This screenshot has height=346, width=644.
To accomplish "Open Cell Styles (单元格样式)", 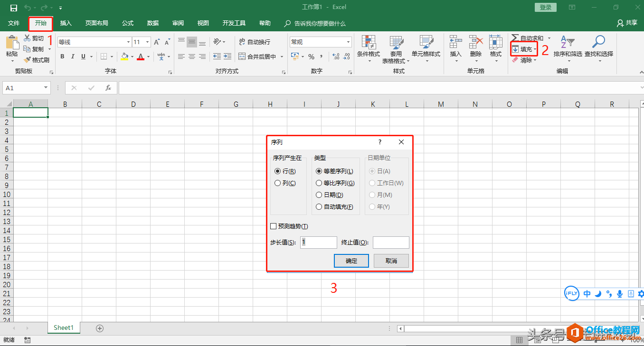I will (x=426, y=49).
